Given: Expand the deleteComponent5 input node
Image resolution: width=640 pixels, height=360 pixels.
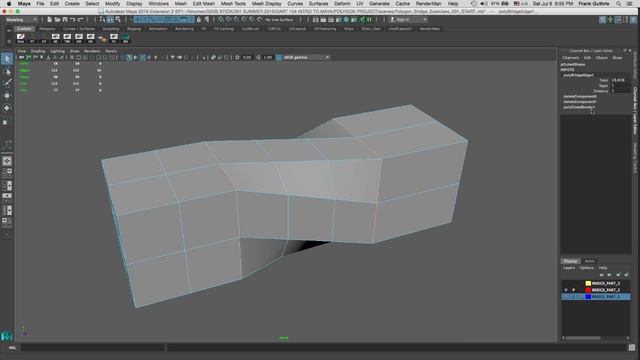Looking at the screenshot, I should pyautogui.click(x=580, y=96).
